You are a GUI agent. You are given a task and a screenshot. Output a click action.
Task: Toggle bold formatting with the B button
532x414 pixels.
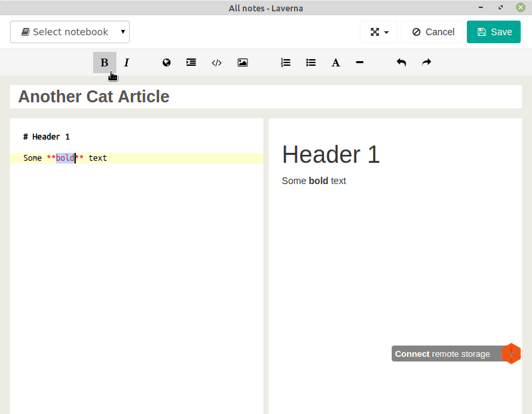coord(104,62)
